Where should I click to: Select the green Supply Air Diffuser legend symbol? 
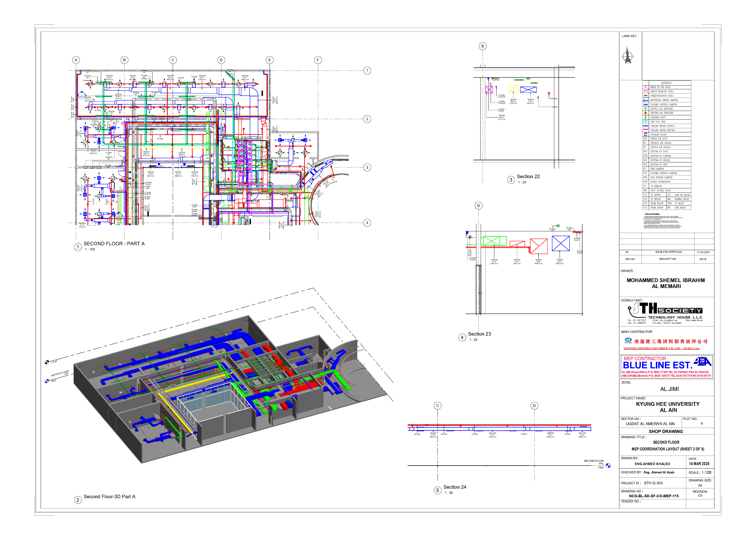(x=645, y=109)
